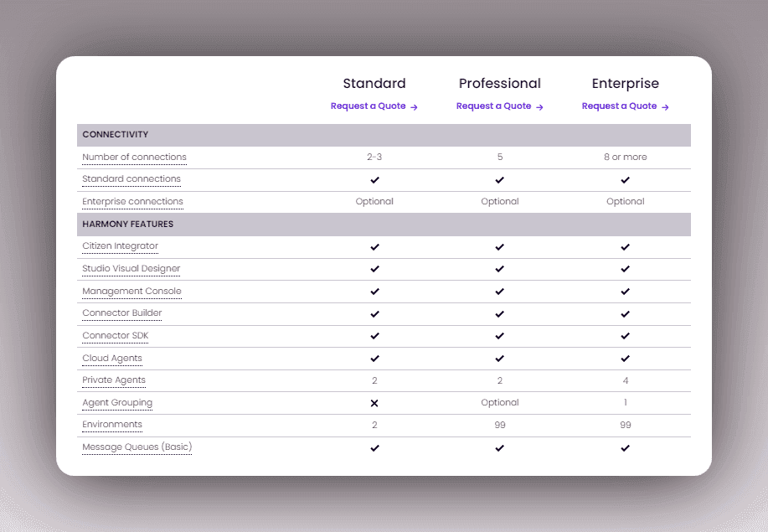Image resolution: width=768 pixels, height=532 pixels.
Task: Click the Citizen Integrator feature label
Action: pyautogui.click(x=120, y=246)
